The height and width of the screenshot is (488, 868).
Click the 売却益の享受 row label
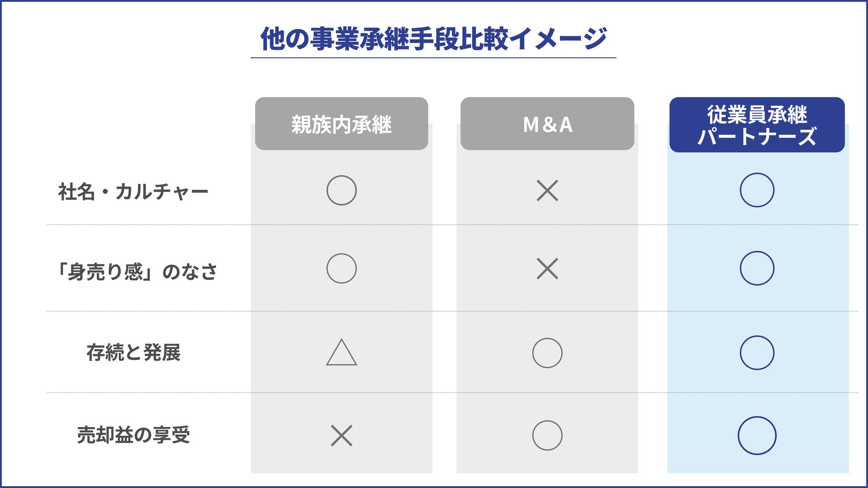[x=134, y=435]
